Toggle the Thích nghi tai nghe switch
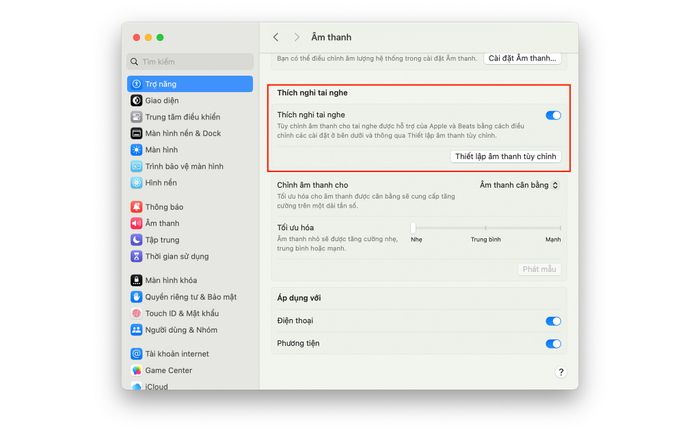700x433 pixels. pos(553,116)
